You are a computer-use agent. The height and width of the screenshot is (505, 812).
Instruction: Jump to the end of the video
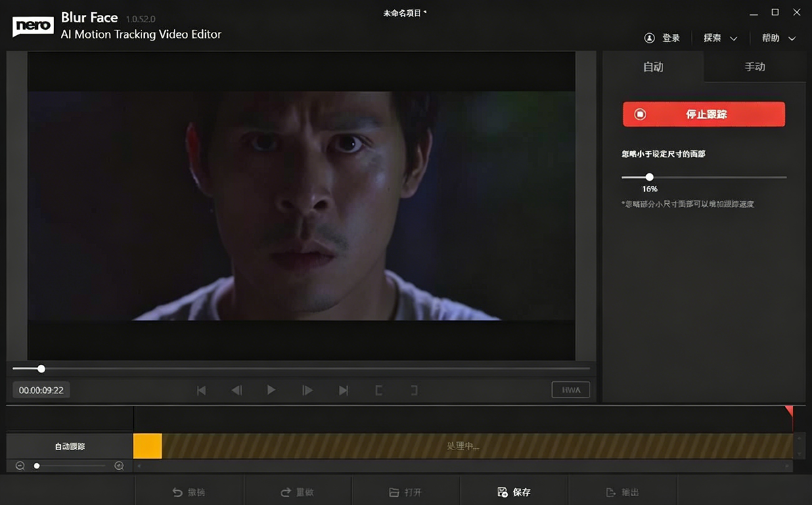pyautogui.click(x=343, y=390)
